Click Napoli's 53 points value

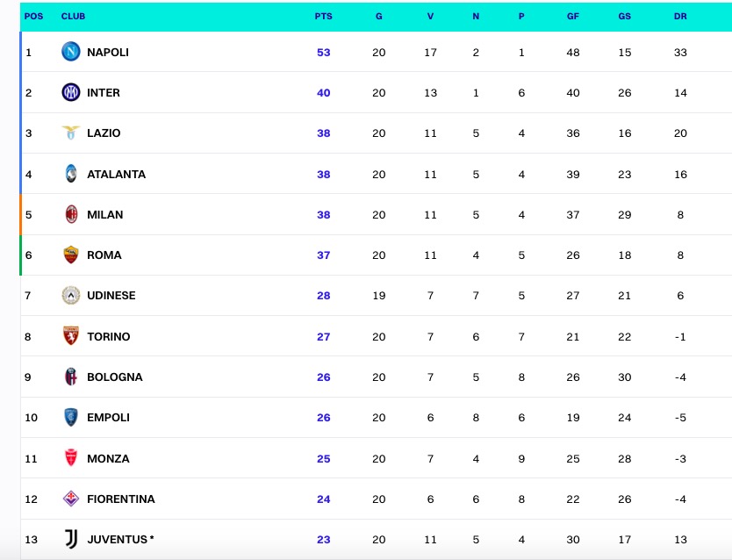[324, 53]
